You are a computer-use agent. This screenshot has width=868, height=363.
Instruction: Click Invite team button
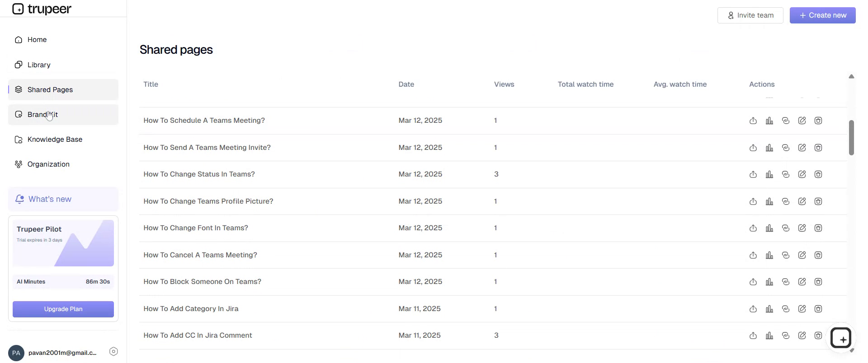750,15
